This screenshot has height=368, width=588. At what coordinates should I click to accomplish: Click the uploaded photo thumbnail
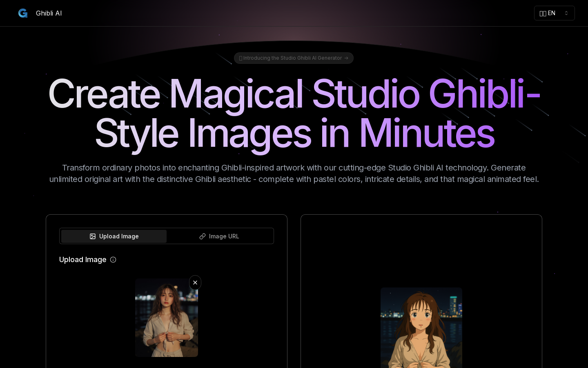pyautogui.click(x=167, y=318)
